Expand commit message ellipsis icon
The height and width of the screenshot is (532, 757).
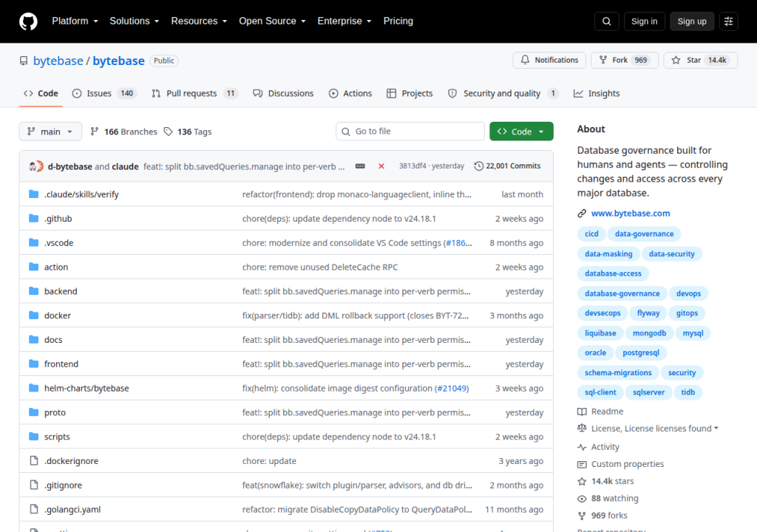pyautogui.click(x=360, y=166)
